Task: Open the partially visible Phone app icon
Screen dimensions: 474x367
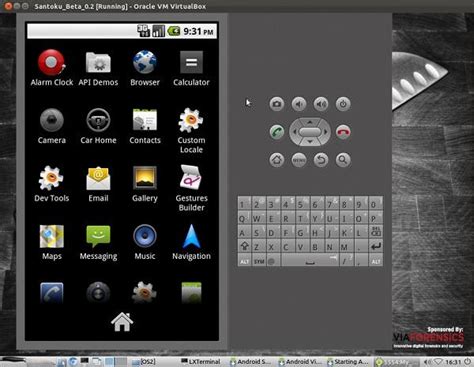Action: tap(51, 292)
